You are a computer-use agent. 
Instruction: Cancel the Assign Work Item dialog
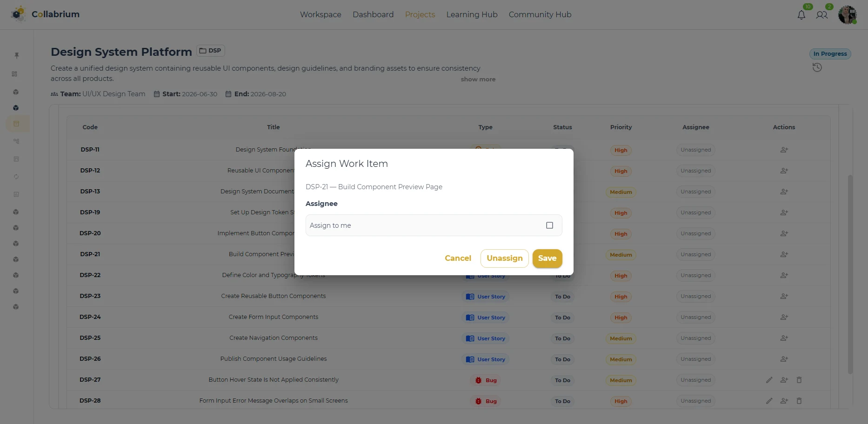458,258
